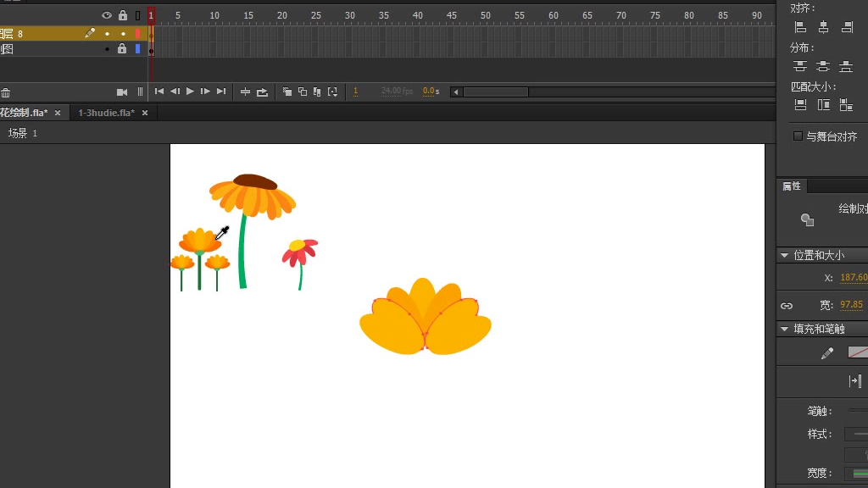This screenshot has width=868, height=488.
Task: Toggle the width-height link lock
Action: [x=787, y=305]
